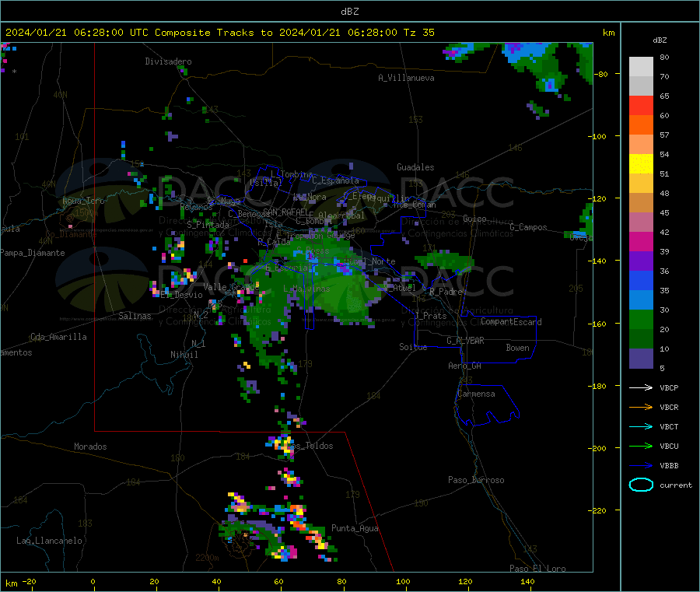Click the Carmensa label
The image size is (700, 592).
[x=476, y=394]
